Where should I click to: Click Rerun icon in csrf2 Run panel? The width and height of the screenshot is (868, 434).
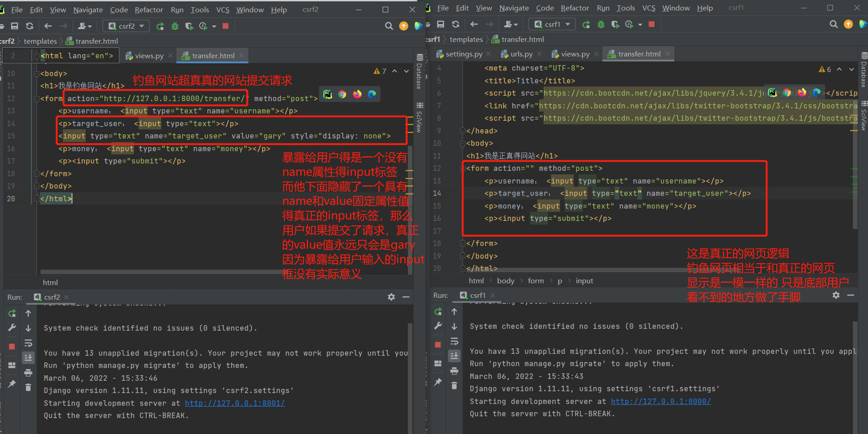pos(12,313)
